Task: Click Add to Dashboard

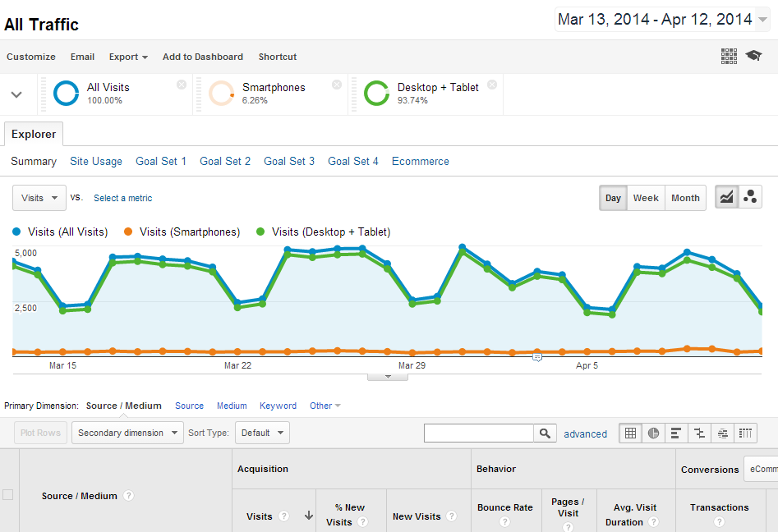Action: (203, 57)
